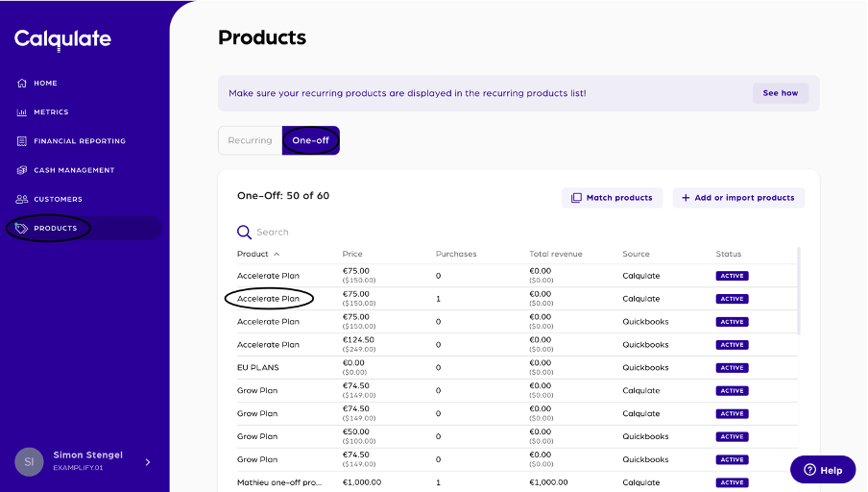
Task: Click the Match products button
Action: click(612, 198)
